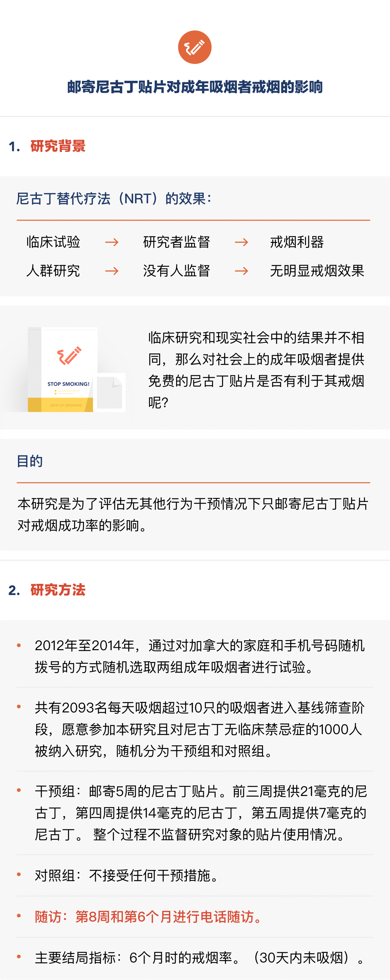This screenshot has height=980, width=390.
Task: Click the arrow between 研究者监督 and 戒烟利器
Action: tap(241, 242)
